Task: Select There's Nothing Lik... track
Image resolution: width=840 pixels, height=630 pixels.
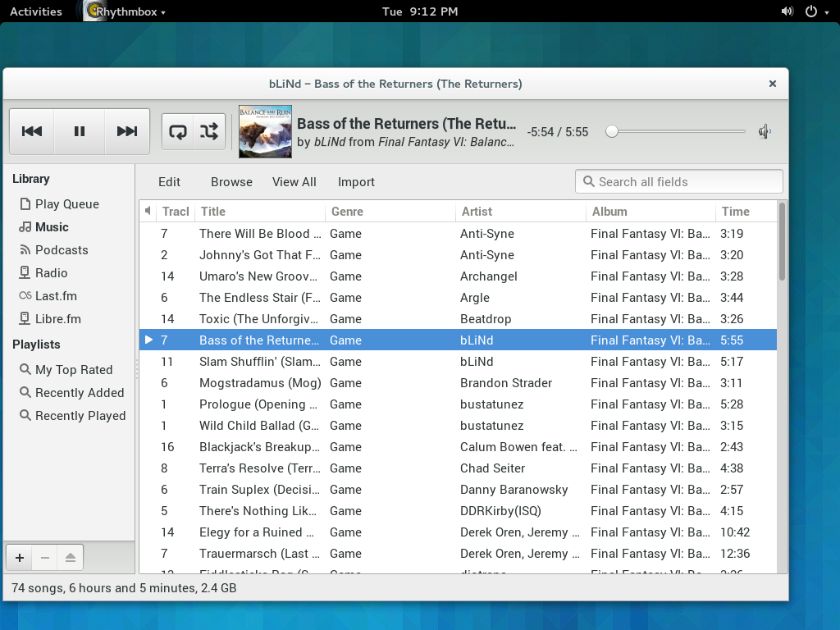Action: point(458,511)
